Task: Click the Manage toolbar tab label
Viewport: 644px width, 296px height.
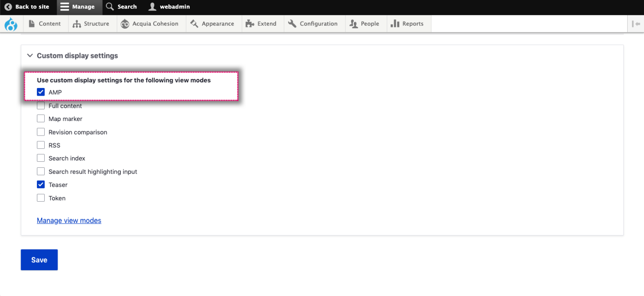Action: [83, 7]
